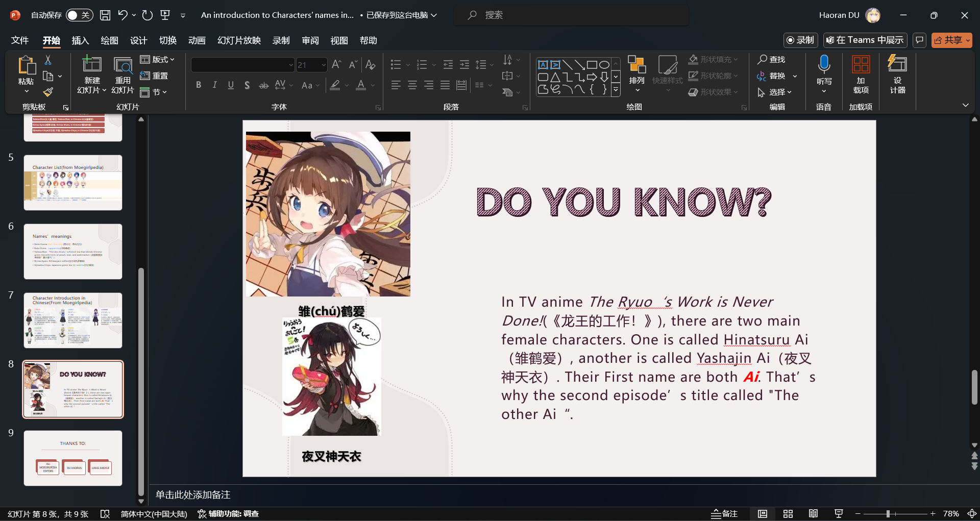
Task: Toggle the Notes pane in status bar
Action: [x=725, y=514]
